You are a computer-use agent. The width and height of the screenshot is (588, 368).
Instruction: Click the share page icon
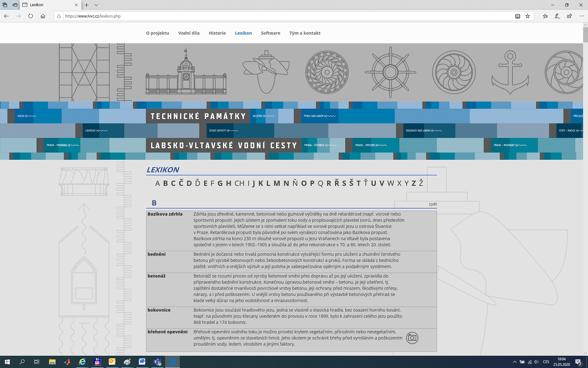tap(569, 16)
